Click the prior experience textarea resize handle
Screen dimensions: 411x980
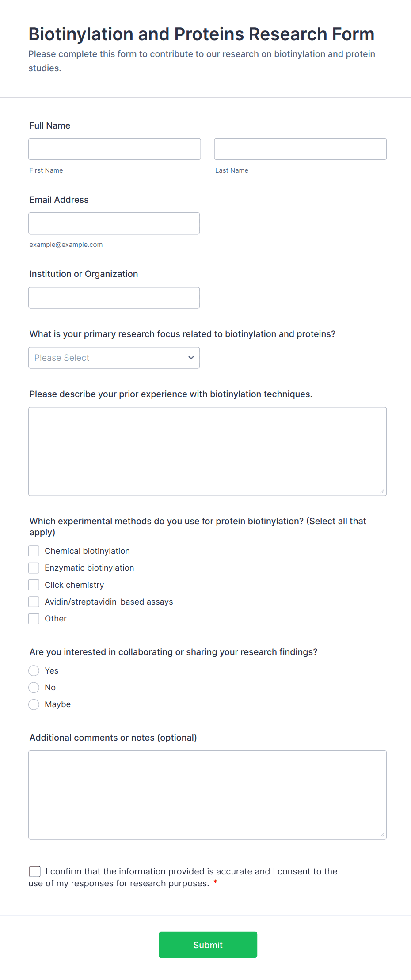click(382, 491)
